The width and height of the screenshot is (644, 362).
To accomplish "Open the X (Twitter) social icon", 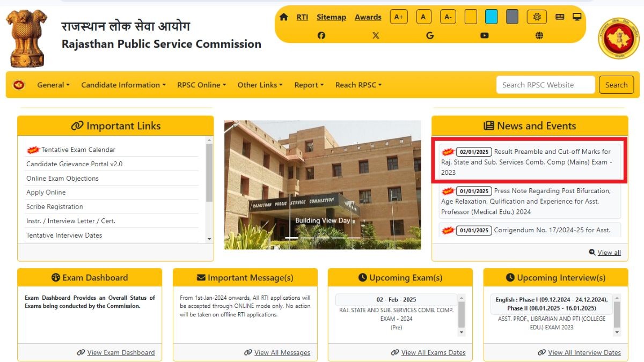I will (x=376, y=35).
